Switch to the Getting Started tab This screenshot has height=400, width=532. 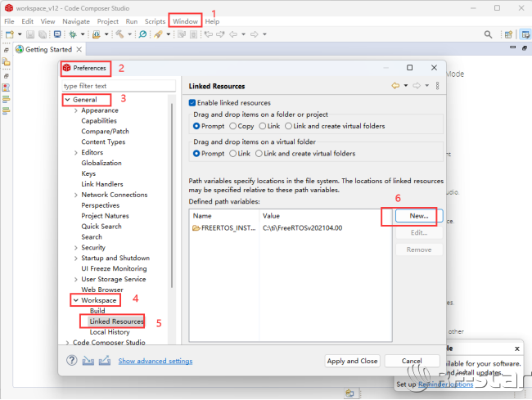point(47,50)
